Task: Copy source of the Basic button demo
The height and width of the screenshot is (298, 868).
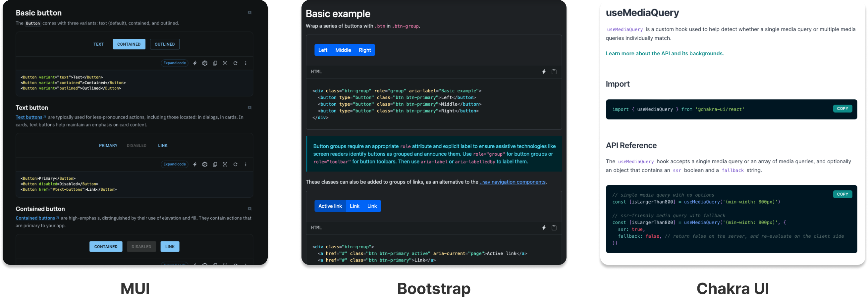Action: tap(215, 63)
